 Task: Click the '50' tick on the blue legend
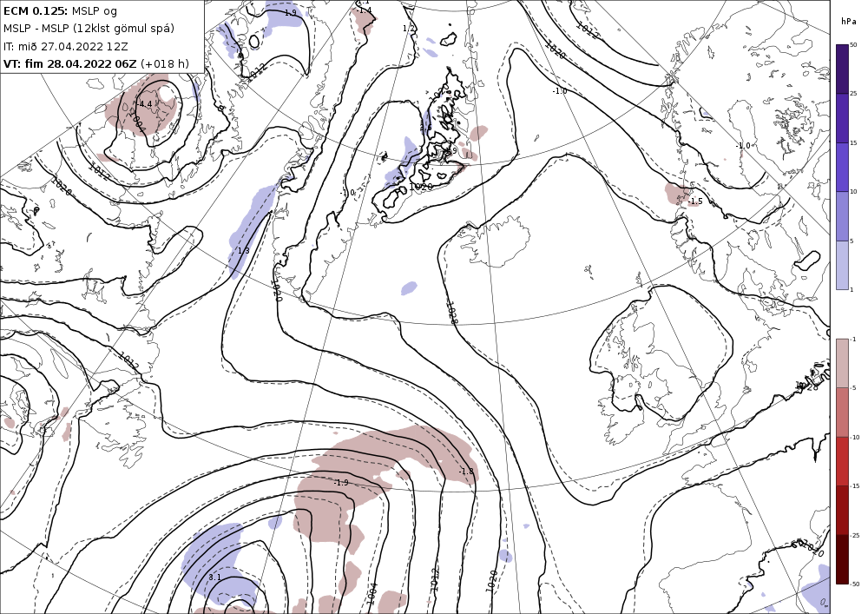tap(853, 45)
